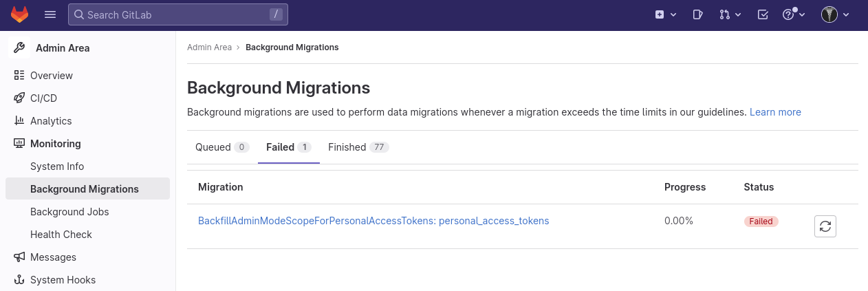Click the Migration column header

(221, 187)
